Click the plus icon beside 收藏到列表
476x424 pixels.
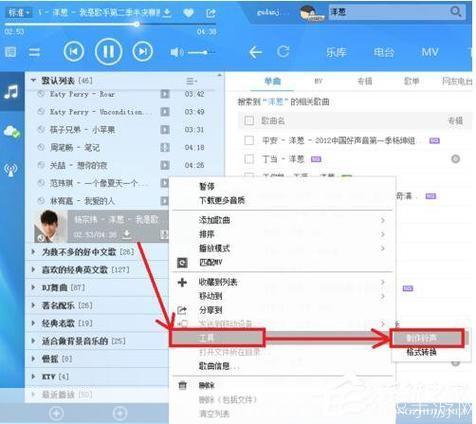point(182,282)
